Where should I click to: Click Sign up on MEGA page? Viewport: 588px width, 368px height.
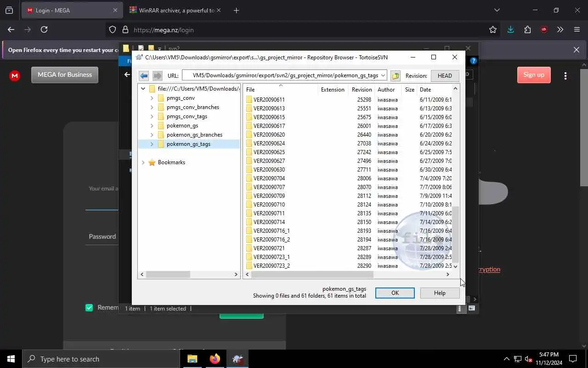tap(534, 75)
